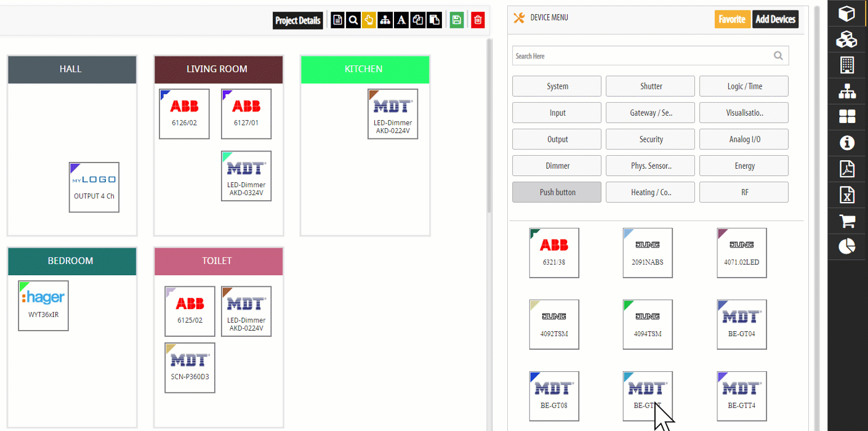
Task: Select the Gateway / Se.. category
Action: point(651,113)
